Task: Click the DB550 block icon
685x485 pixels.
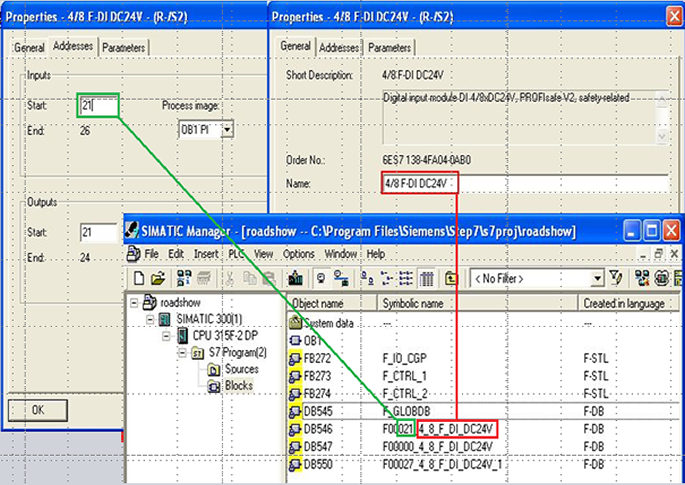Action: point(295,464)
